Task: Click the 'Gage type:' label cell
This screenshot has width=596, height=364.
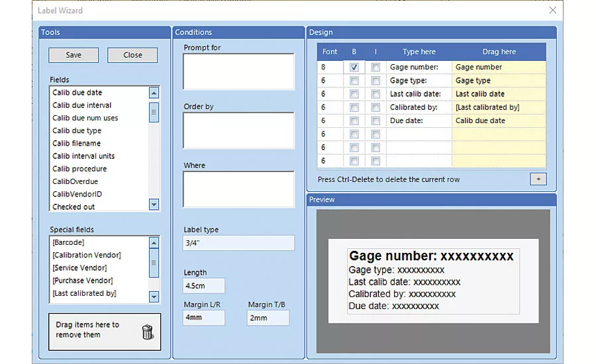Action: (419, 81)
